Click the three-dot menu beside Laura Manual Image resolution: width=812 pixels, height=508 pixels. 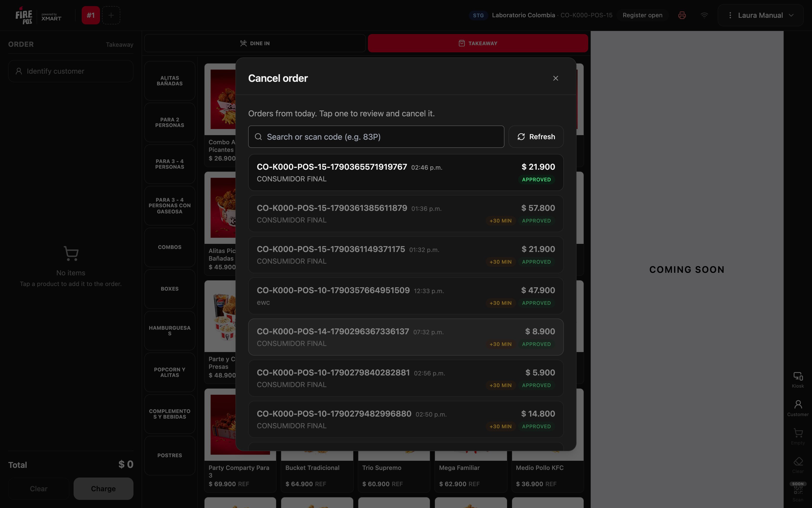click(x=730, y=15)
